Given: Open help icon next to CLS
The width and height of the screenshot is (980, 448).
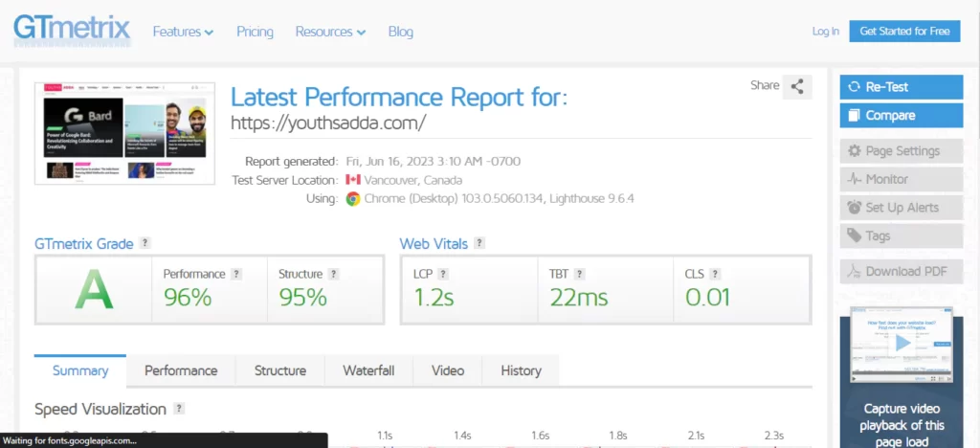Looking at the screenshot, I should coord(715,274).
